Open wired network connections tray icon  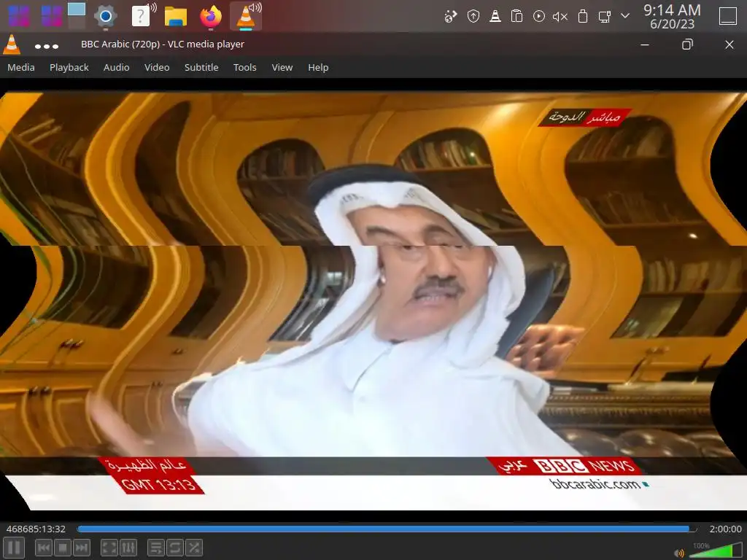click(605, 17)
